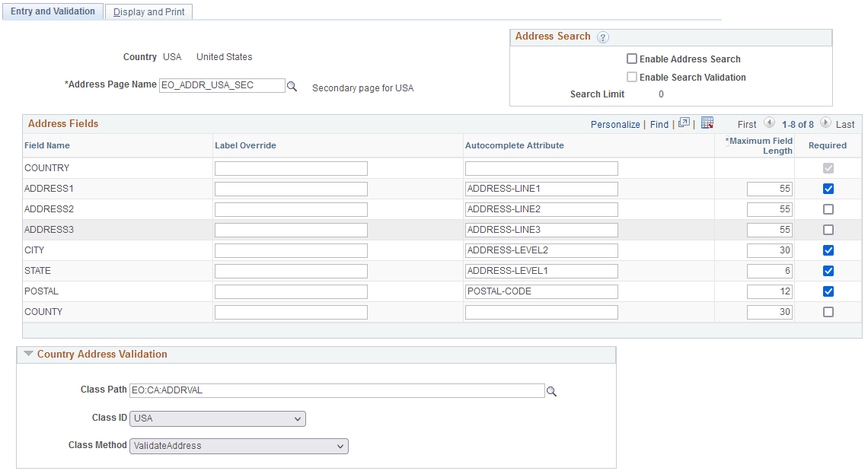The height and width of the screenshot is (474, 868).
Task: Download the Address Fields grid to spreadsheet
Action: (x=707, y=123)
